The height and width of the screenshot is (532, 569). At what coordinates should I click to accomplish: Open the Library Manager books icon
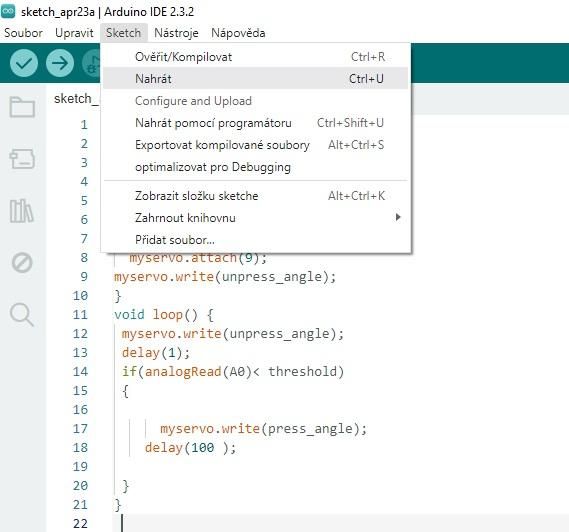(22, 210)
